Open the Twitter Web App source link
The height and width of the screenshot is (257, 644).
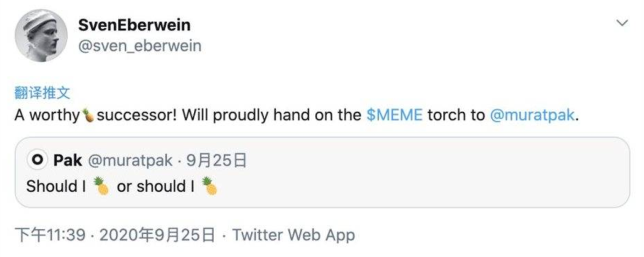pos(293,236)
